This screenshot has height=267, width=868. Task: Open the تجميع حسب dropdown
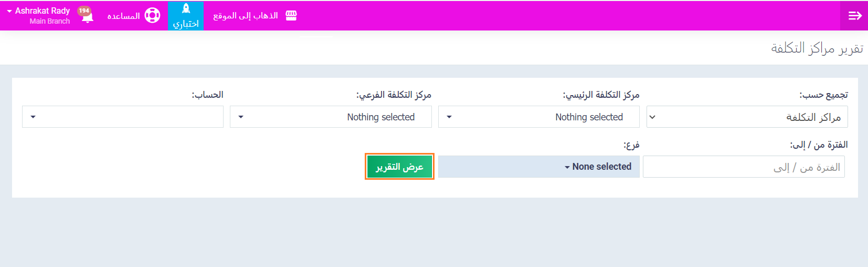point(747,117)
